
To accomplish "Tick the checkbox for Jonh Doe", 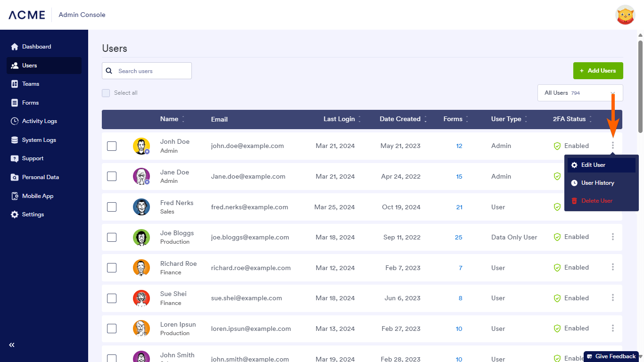I will (x=112, y=146).
